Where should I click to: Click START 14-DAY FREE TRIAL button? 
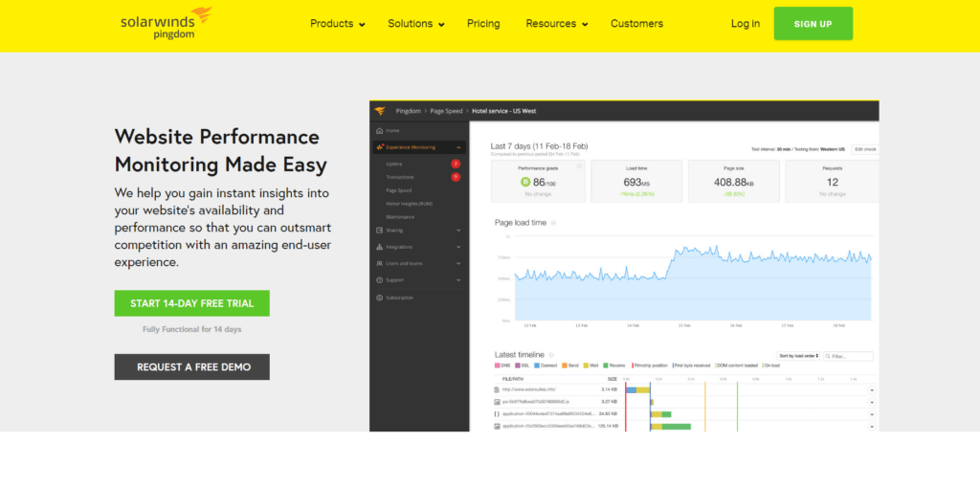coord(191,303)
